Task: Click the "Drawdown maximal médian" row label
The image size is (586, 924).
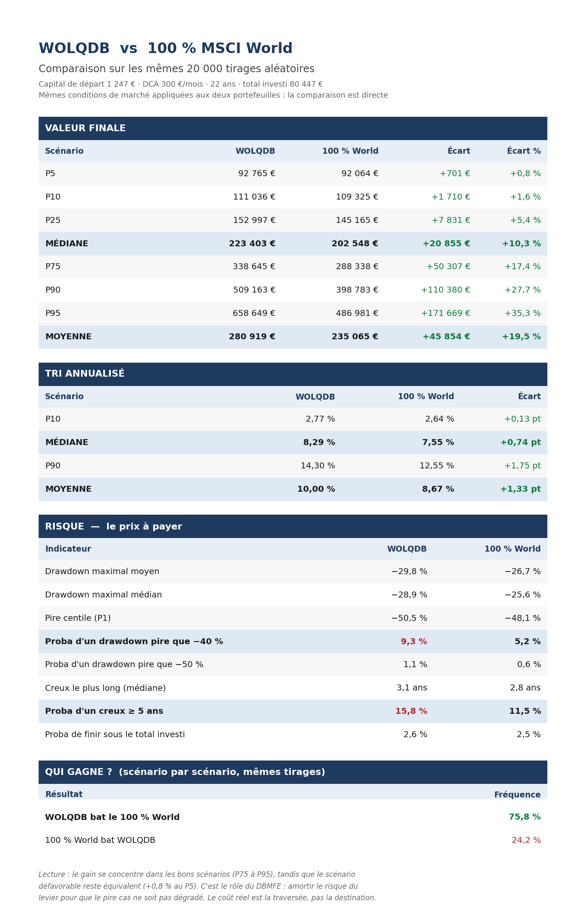Action: pyautogui.click(x=104, y=595)
